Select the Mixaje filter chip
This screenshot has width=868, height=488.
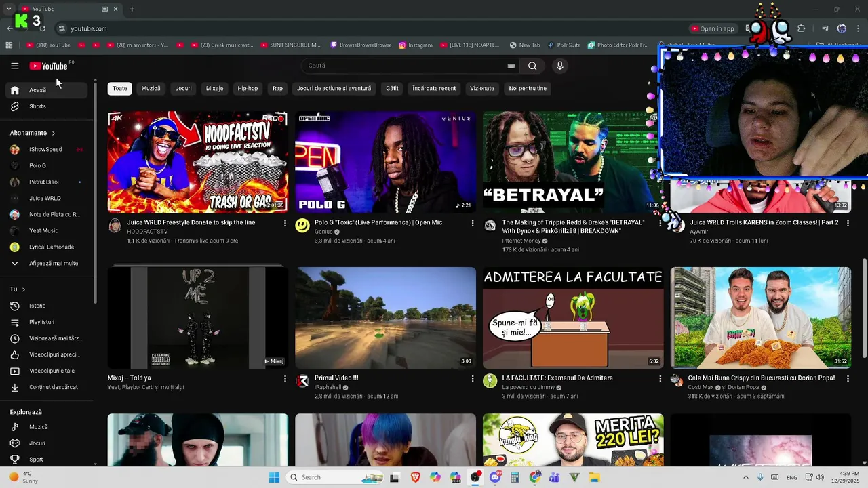tap(214, 88)
